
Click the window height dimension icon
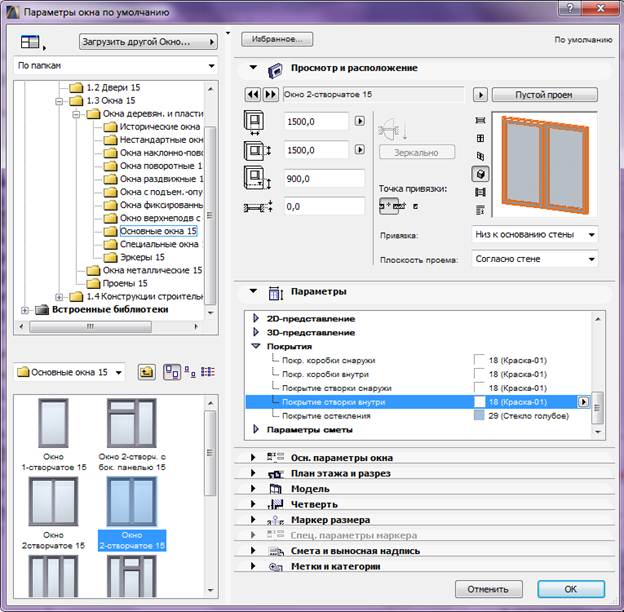pos(256,151)
